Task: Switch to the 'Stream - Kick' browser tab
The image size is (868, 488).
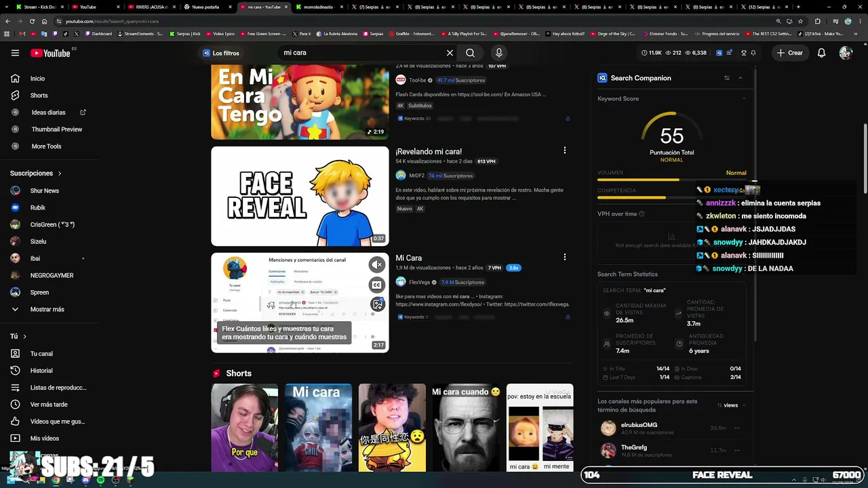Action: pos(39,7)
